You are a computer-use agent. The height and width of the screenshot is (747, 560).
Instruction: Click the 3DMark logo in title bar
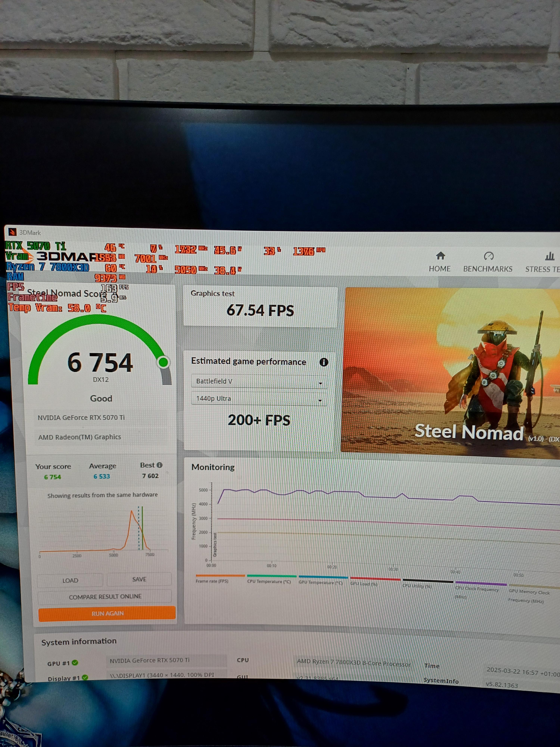12,232
